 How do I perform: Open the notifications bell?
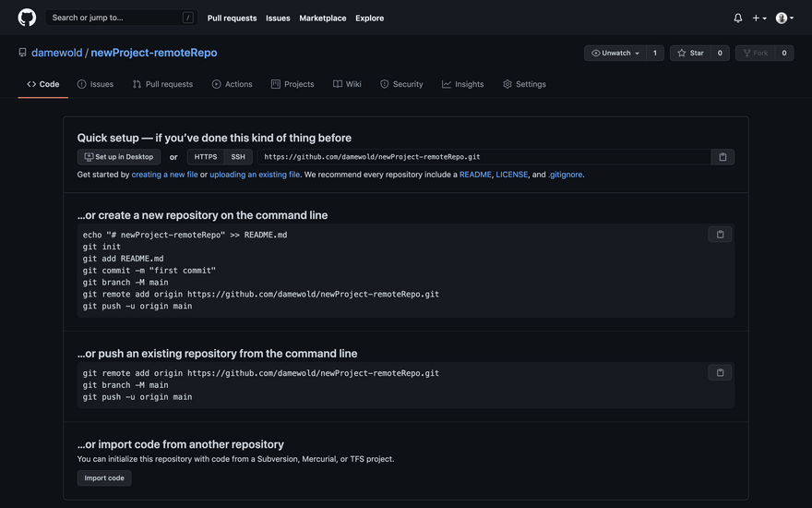737,18
